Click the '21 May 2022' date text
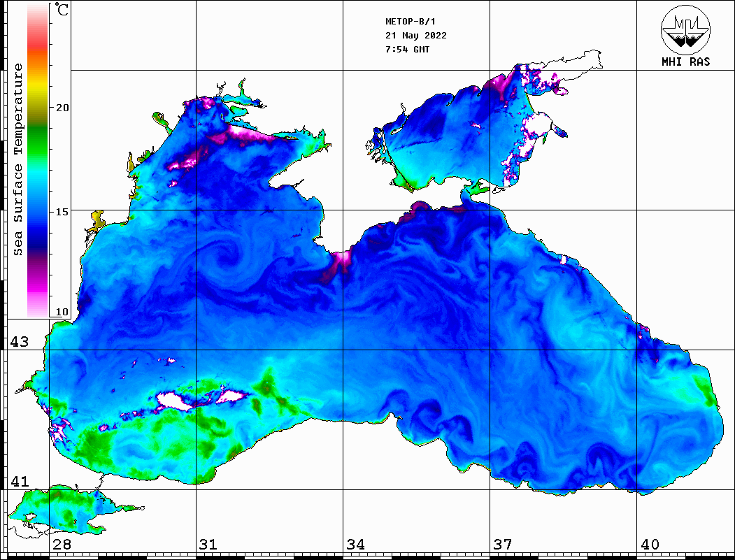This screenshot has height=560, width=735. pos(416,36)
